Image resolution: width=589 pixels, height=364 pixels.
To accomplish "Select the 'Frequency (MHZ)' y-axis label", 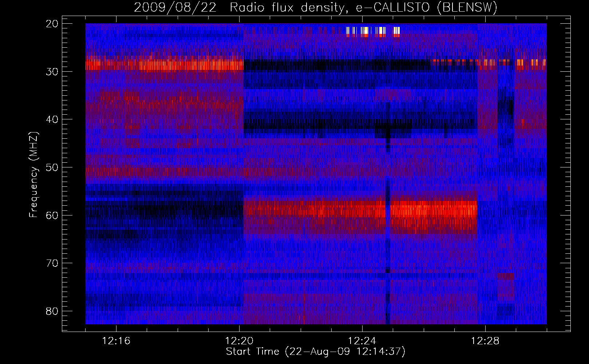I will click(x=33, y=175).
